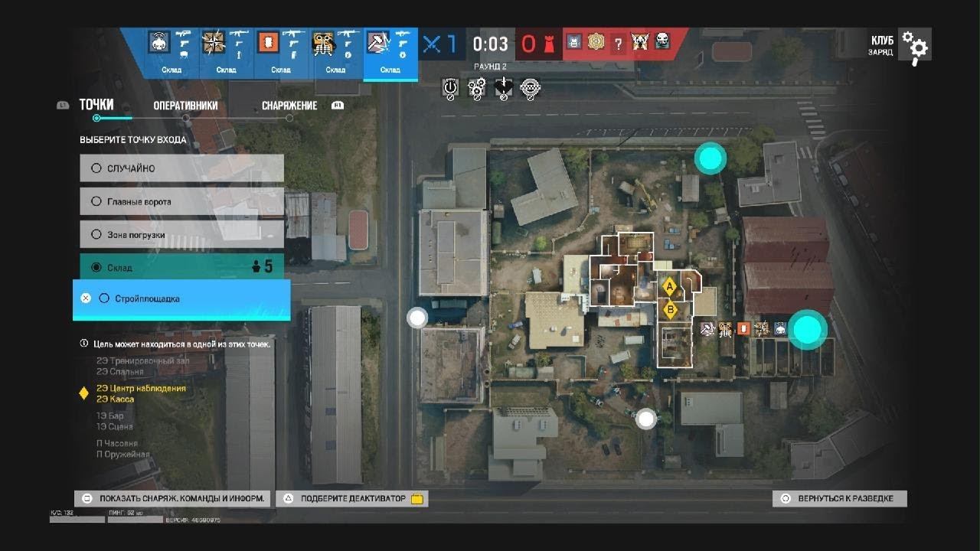Click the checkered round banned icon under Раунд 2

pyautogui.click(x=530, y=89)
